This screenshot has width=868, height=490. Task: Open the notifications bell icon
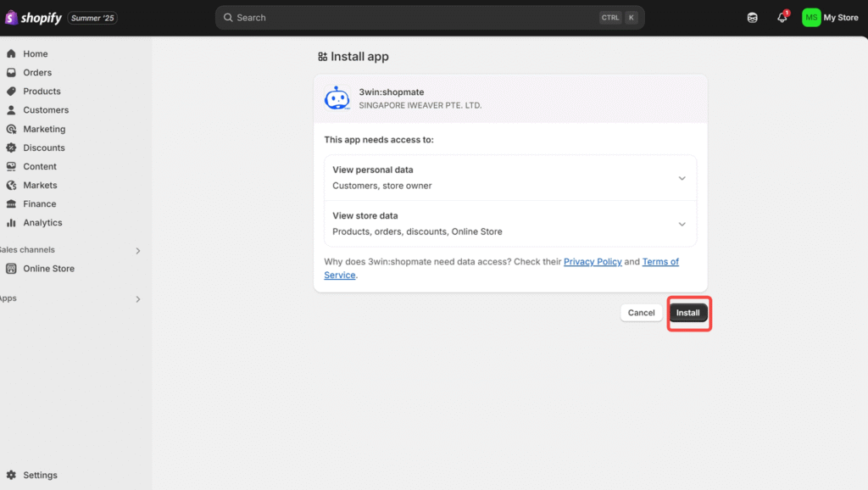(782, 17)
